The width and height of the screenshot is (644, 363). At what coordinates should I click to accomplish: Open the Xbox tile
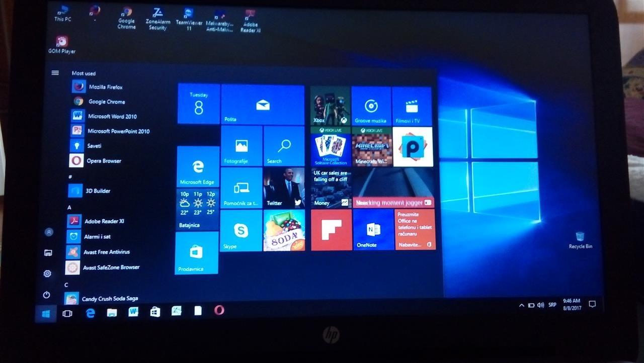coord(330,106)
